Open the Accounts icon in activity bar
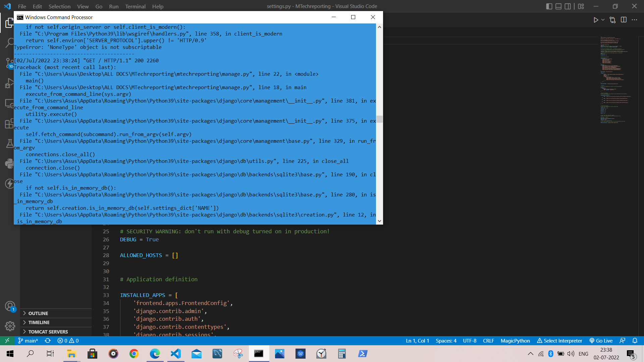The height and width of the screenshot is (362, 644). (x=10, y=306)
